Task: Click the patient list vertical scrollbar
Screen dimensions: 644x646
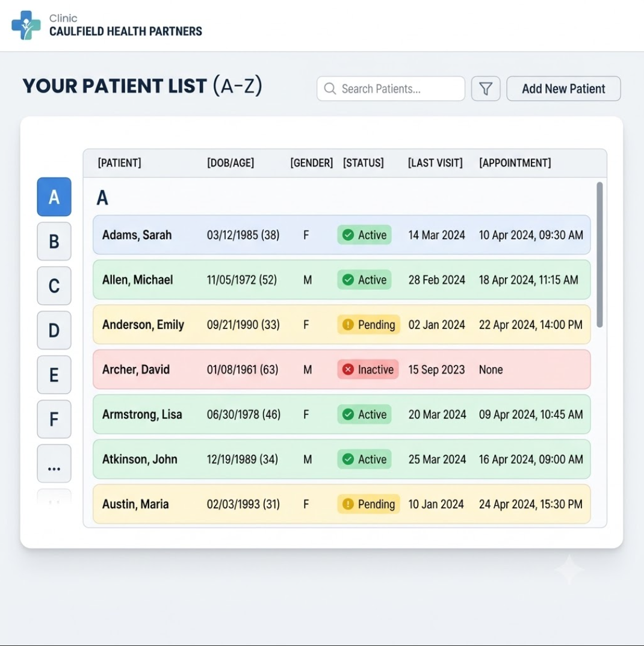Action: click(599, 254)
